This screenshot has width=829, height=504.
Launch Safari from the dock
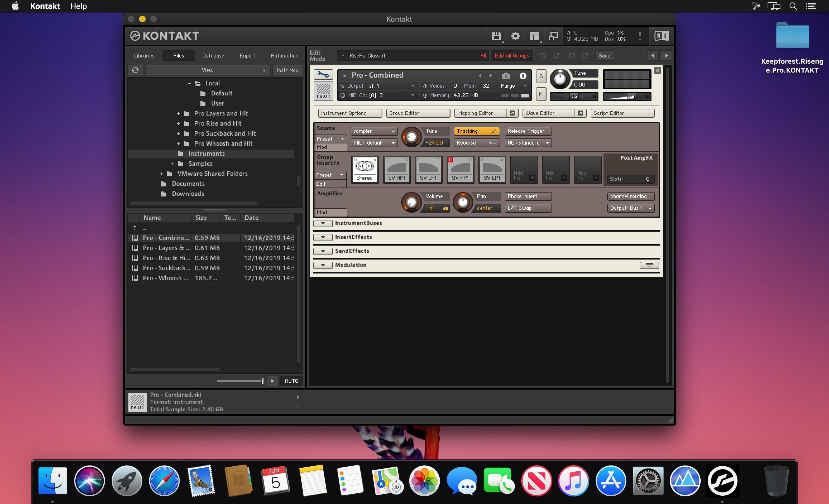click(x=164, y=481)
